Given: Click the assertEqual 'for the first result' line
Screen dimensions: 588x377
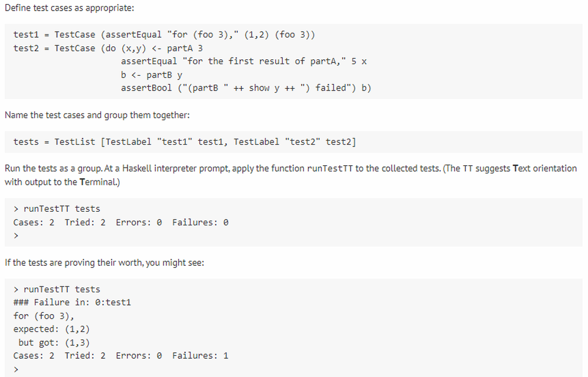Looking at the screenshot, I should [x=244, y=62].
